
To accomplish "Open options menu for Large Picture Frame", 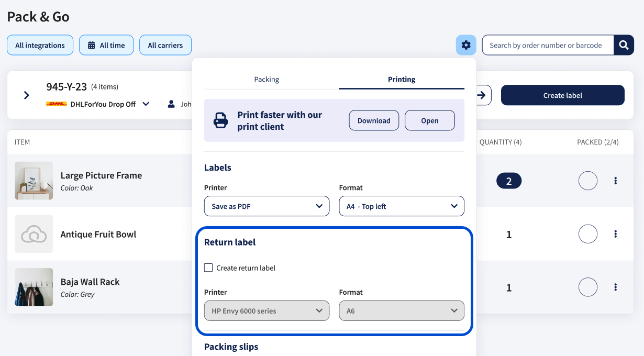I will 615,181.
